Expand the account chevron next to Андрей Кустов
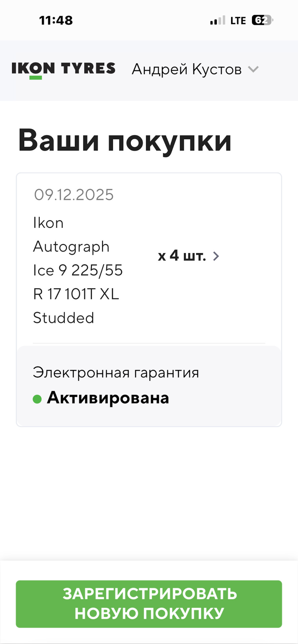The width and height of the screenshot is (298, 644). (x=253, y=69)
